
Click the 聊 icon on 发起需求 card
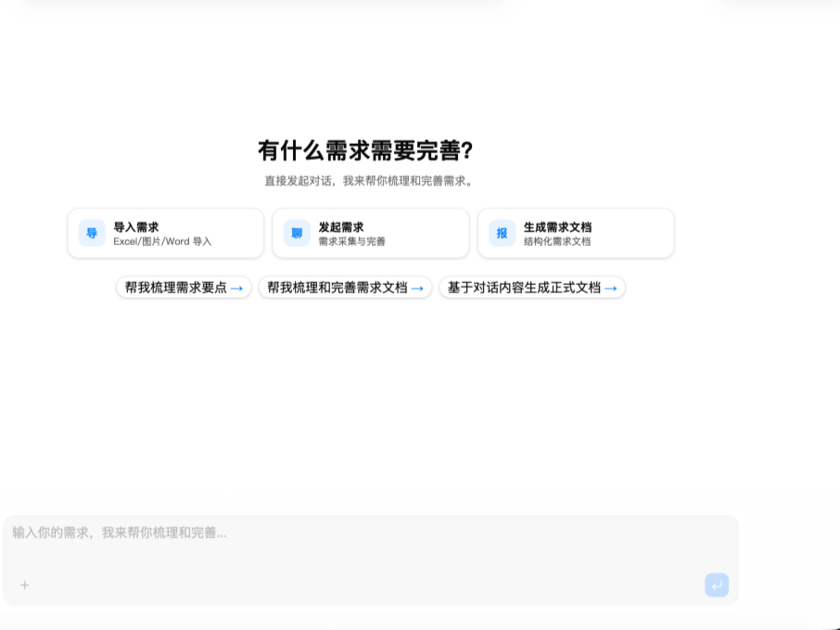(297, 233)
